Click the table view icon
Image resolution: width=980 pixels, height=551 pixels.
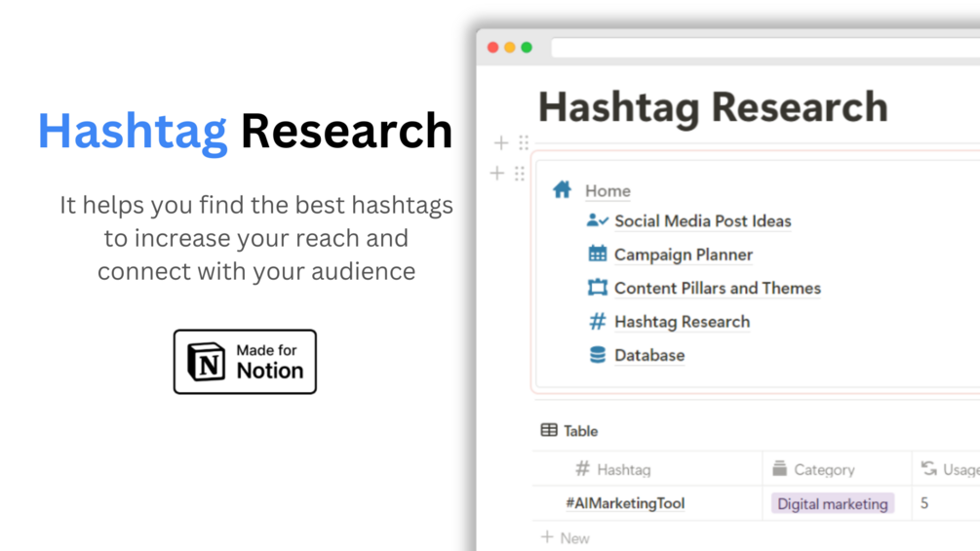pyautogui.click(x=549, y=430)
